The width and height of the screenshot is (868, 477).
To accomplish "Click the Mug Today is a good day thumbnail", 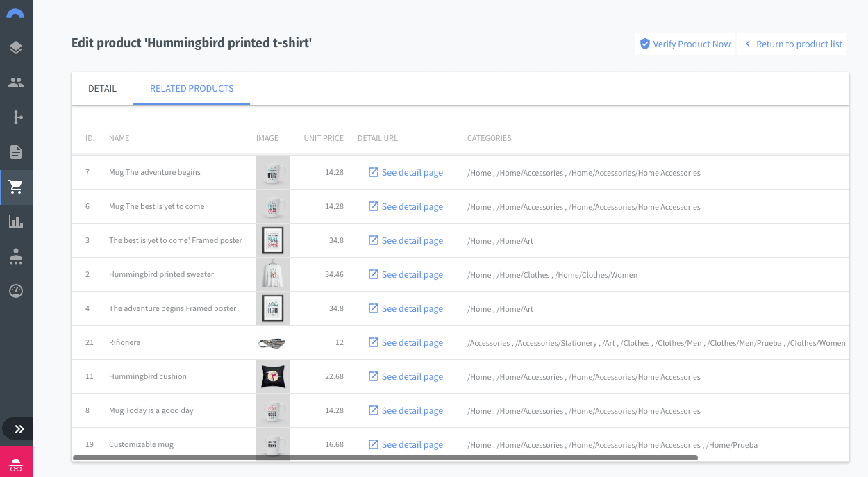I will point(273,410).
